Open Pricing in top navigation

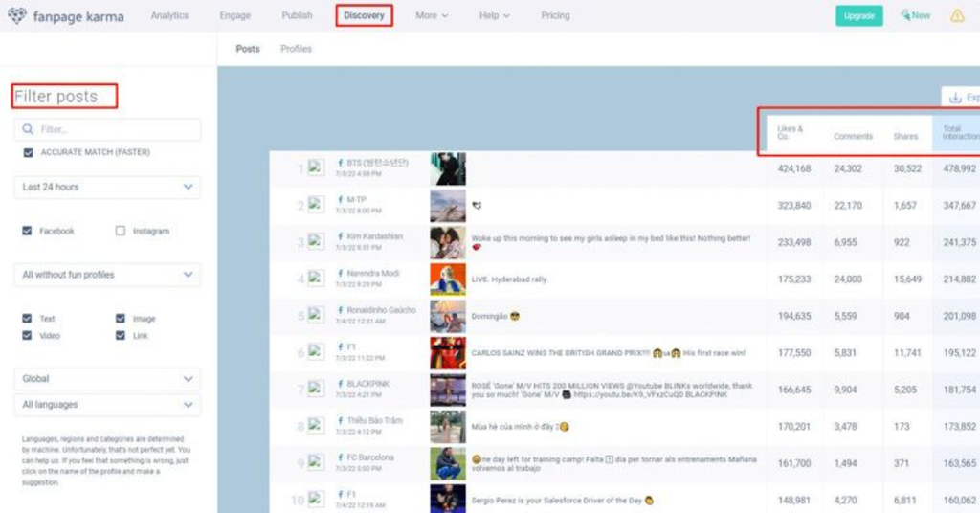coord(555,15)
